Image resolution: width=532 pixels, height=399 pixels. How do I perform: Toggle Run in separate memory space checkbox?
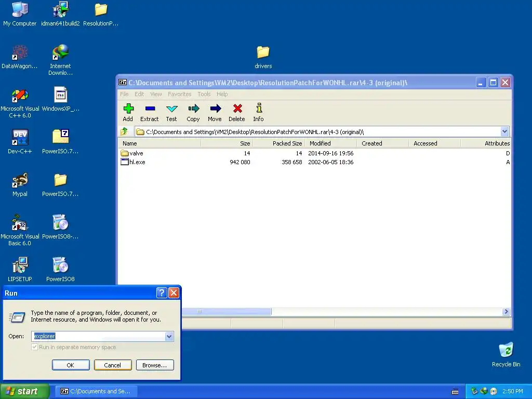(34, 347)
